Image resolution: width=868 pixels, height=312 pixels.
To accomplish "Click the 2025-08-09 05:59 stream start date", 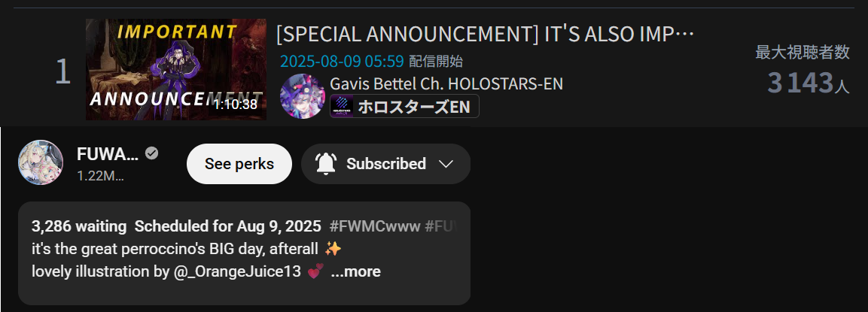I will [342, 61].
